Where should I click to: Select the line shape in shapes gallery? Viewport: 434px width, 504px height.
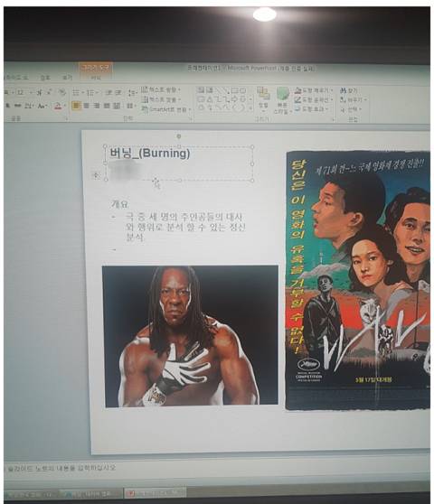219,90
